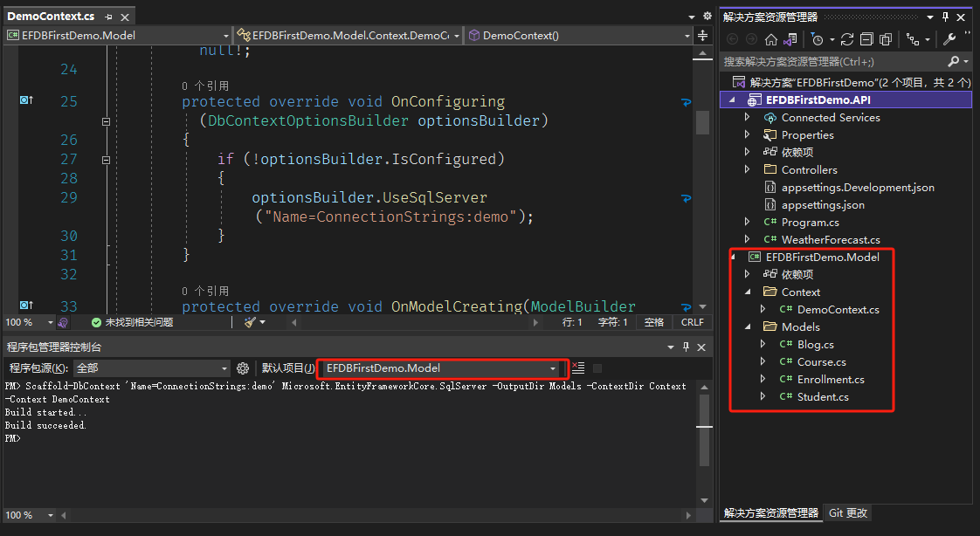980x536 pixels.
Task: Click the Sync with Active Document icon
Action: 847,39
